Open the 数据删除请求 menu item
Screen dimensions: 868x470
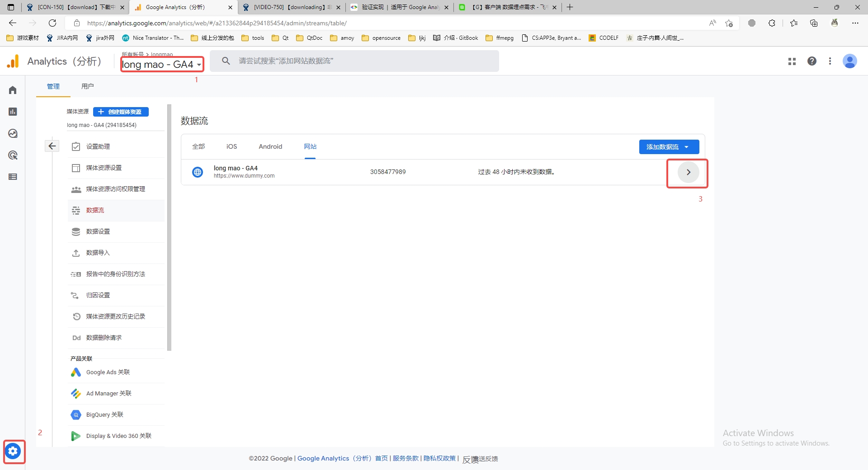click(116, 338)
